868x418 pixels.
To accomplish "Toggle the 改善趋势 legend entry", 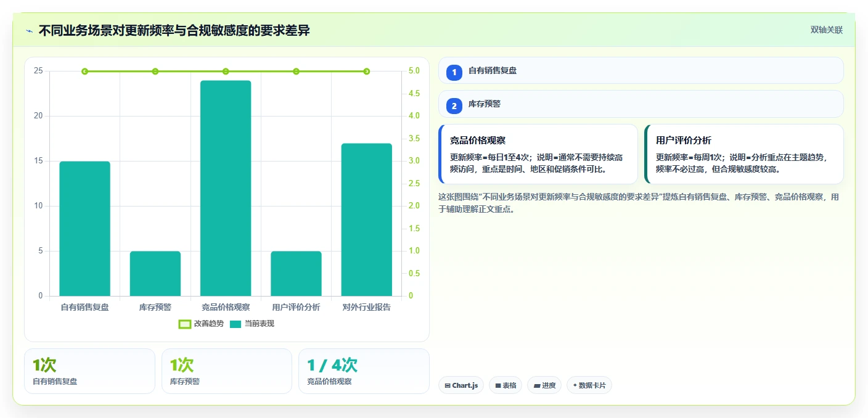I will point(200,324).
